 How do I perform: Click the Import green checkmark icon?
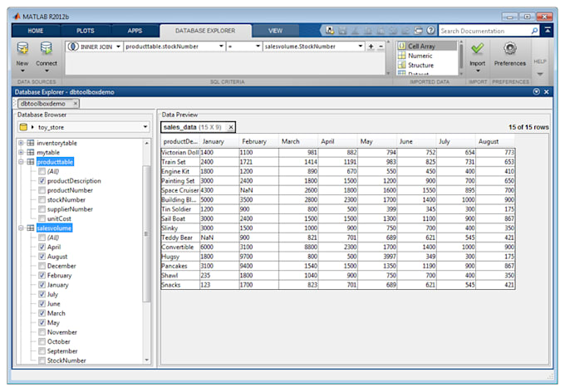[x=477, y=49]
